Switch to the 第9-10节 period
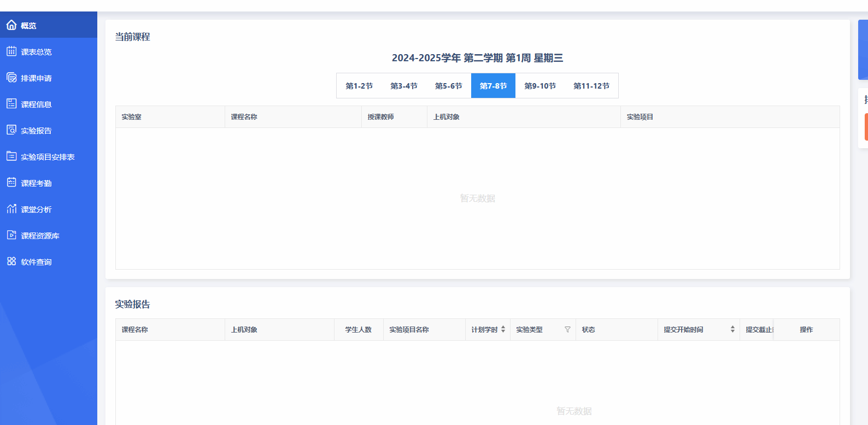 coord(540,86)
